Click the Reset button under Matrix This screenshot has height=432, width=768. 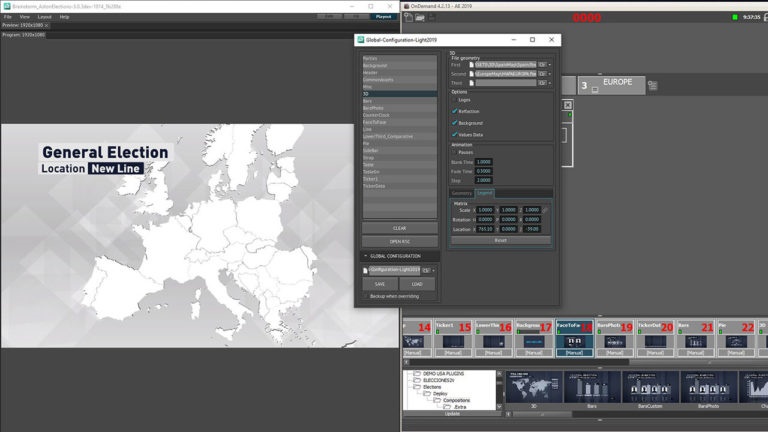500,240
